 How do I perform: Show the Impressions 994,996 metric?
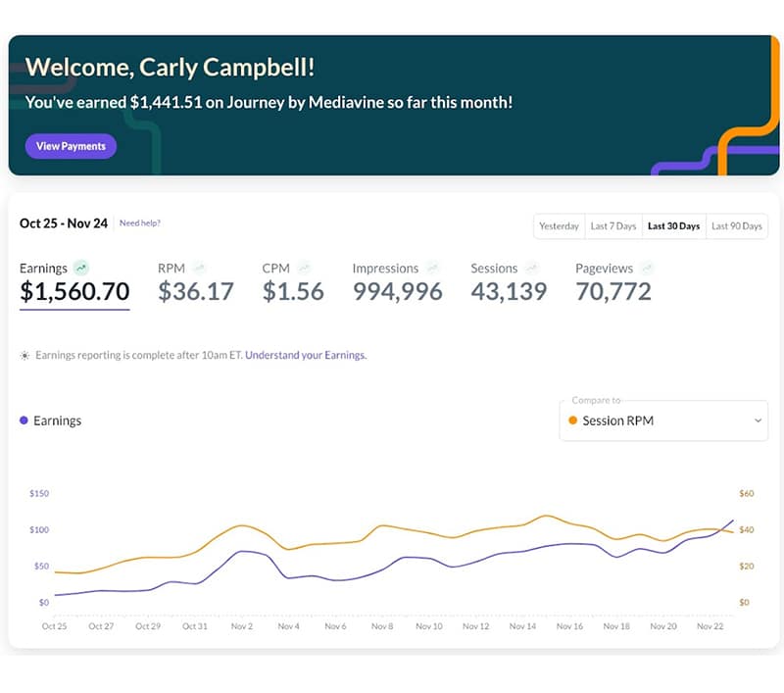click(398, 283)
